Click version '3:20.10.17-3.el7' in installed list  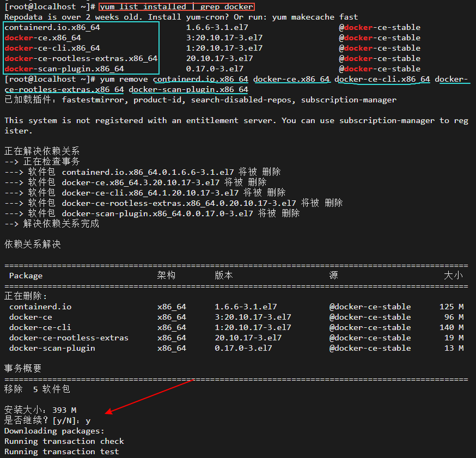(x=224, y=38)
